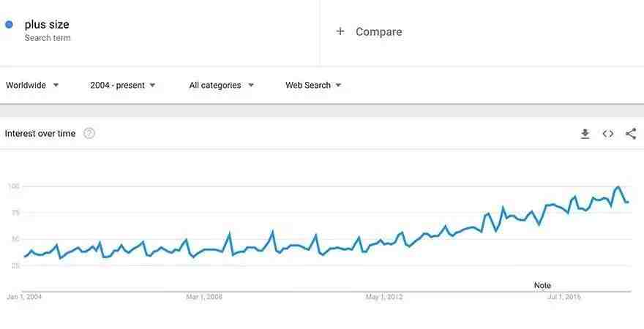The width and height of the screenshot is (644, 329).
Task: Share the interest over time chart
Action: [x=631, y=134]
